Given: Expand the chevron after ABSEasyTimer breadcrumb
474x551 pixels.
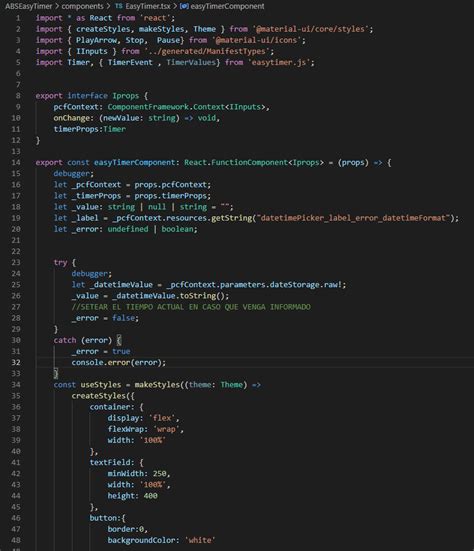Looking at the screenshot, I should click(57, 6).
